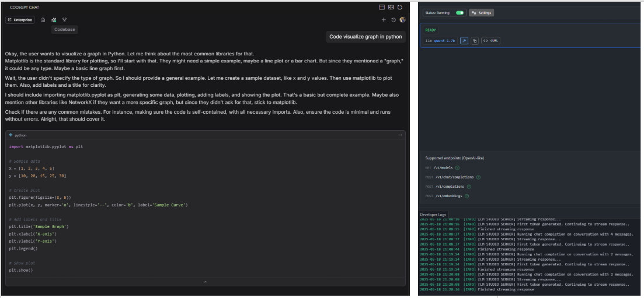This screenshot has width=644, height=298.
Task: Switch to the Developer Logs tab
Action: pyautogui.click(x=433, y=215)
